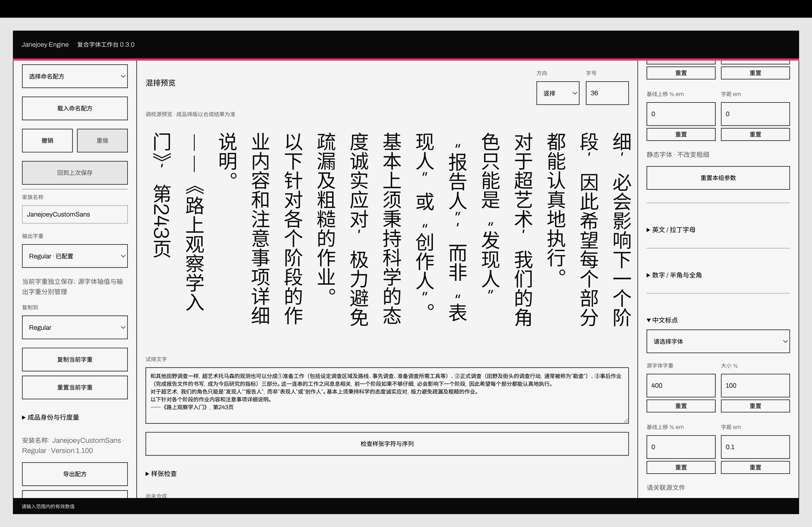The image size is (812, 527).
Task: Click the 静态字体 · 不改变粗细 note
Action: (678, 155)
